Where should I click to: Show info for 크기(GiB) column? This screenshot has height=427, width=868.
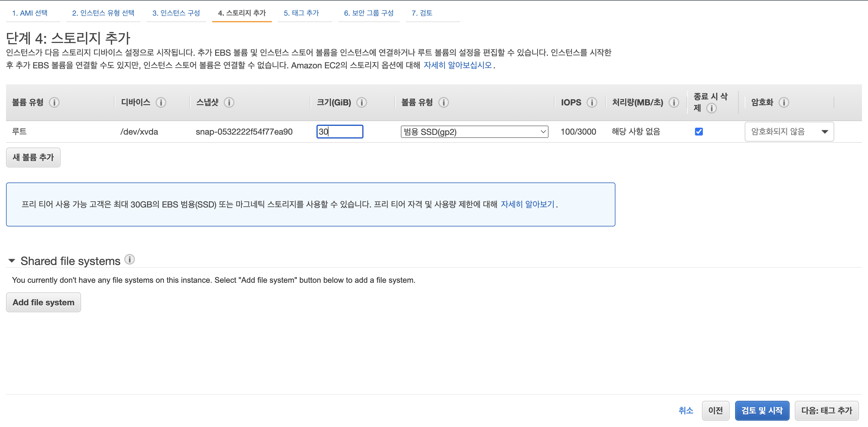pyautogui.click(x=362, y=102)
